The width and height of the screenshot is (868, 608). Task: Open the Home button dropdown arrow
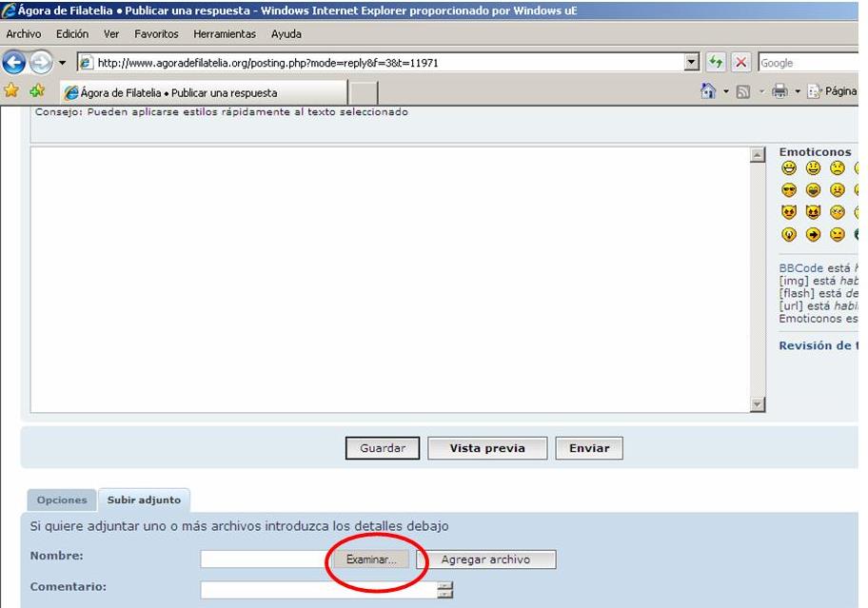click(725, 92)
